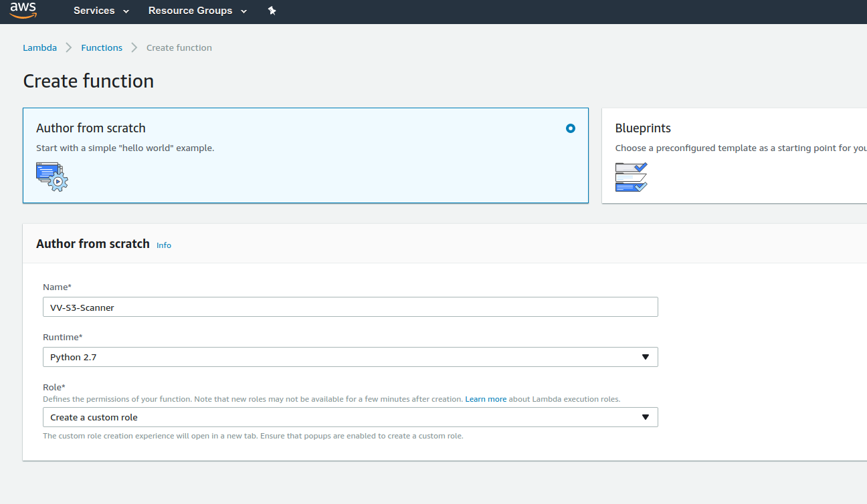Click the pin shortcut icon in navbar
The height and width of the screenshot is (504, 867).
[x=272, y=11]
